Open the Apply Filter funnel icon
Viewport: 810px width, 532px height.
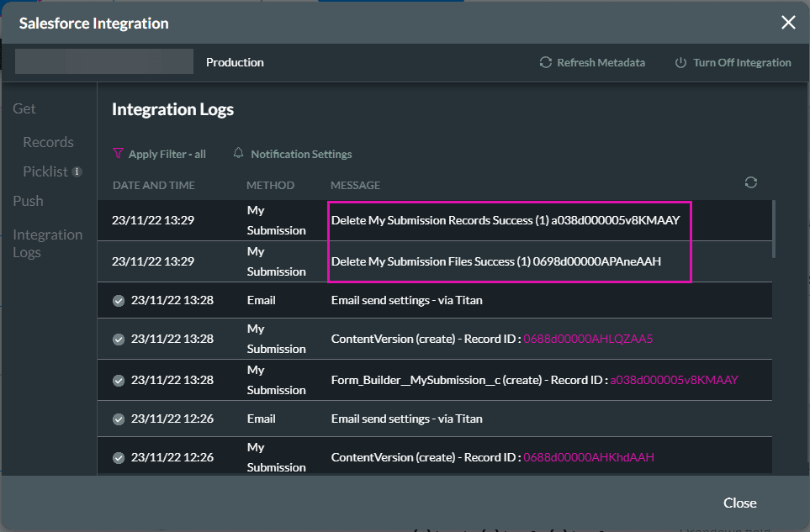click(119, 154)
